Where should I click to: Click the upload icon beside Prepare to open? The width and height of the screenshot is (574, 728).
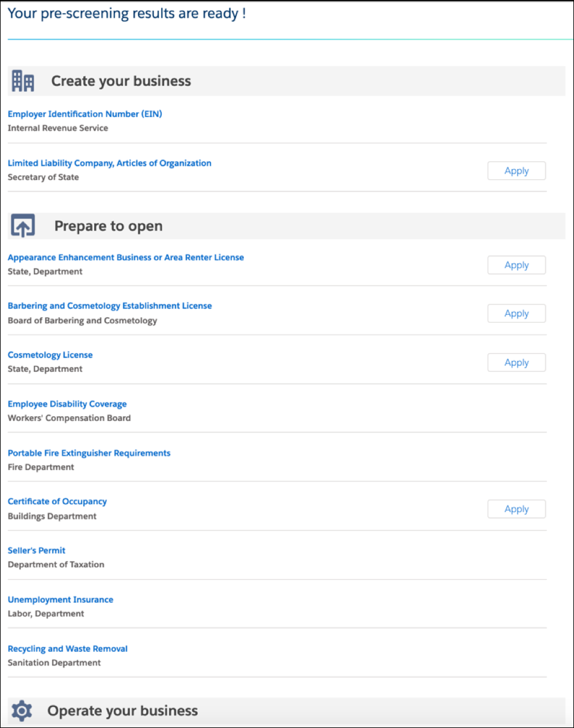coord(23,225)
